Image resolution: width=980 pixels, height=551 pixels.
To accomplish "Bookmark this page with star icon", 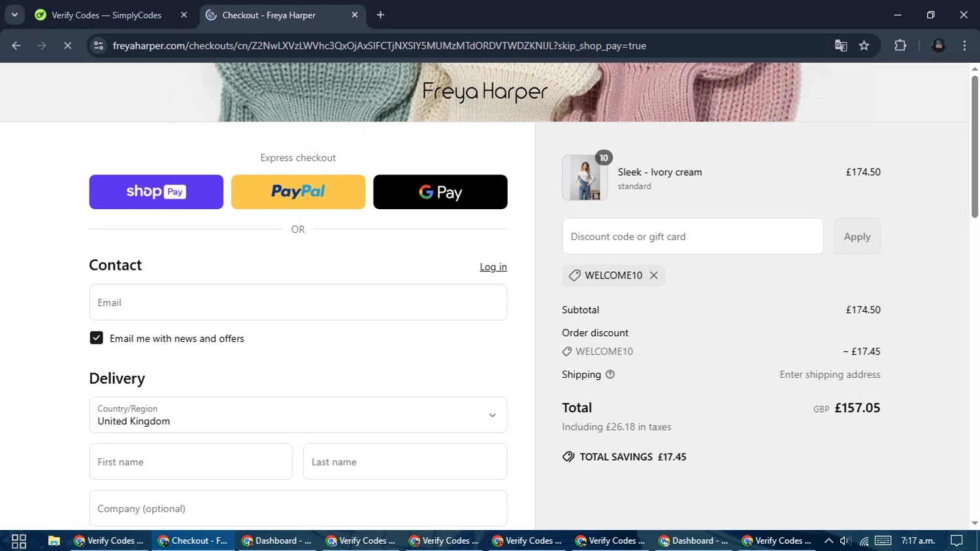I will click(x=864, y=46).
